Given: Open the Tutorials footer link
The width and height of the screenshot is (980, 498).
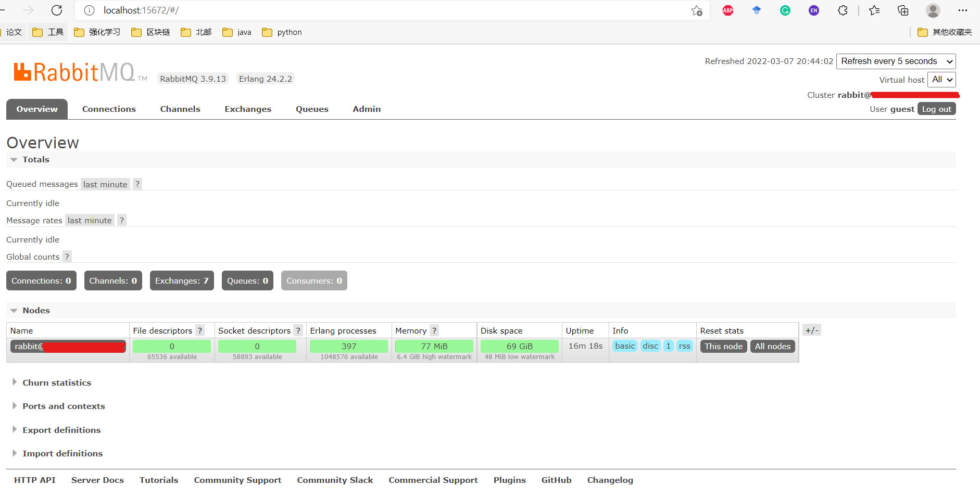Looking at the screenshot, I should [x=159, y=480].
